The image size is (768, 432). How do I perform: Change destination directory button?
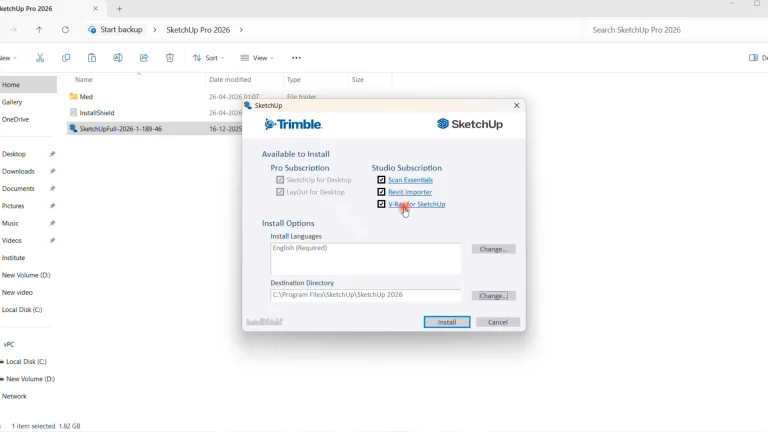coord(493,296)
